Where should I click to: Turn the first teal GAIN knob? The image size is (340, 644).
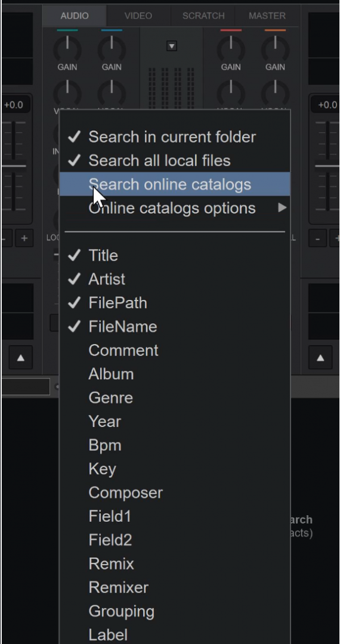click(x=67, y=48)
